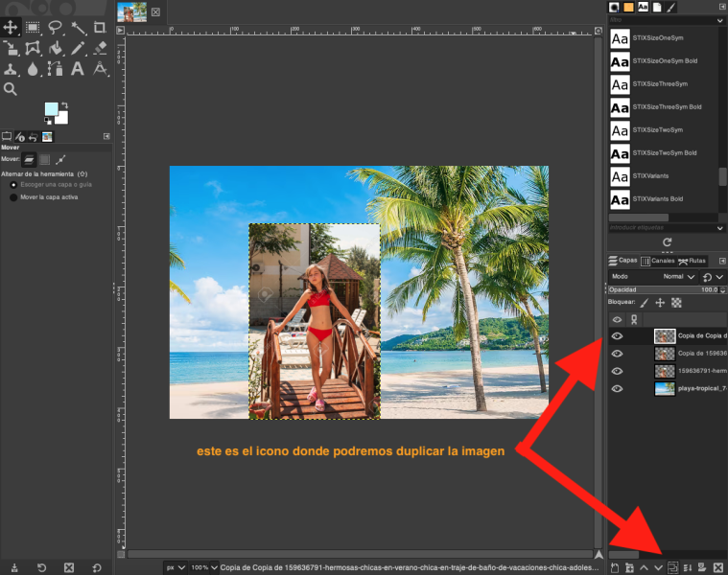
Task: Click the delete layer icon
Action: pyautogui.click(x=717, y=567)
